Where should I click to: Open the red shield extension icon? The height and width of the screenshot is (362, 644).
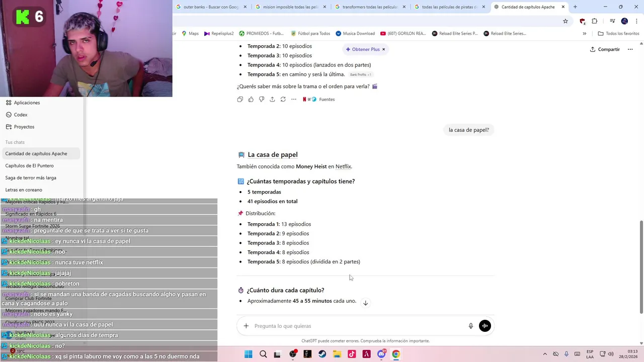(583, 21)
